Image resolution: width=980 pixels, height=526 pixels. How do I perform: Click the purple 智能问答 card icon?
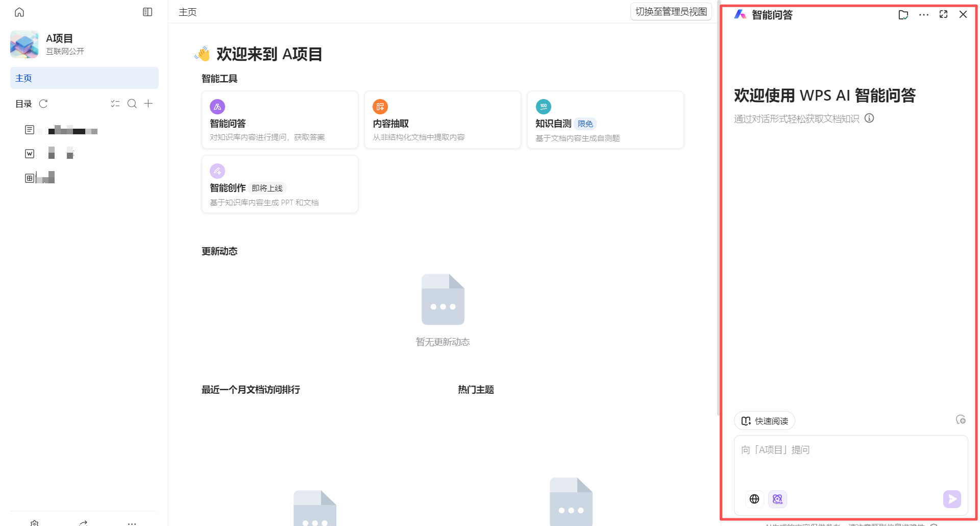[x=217, y=107]
